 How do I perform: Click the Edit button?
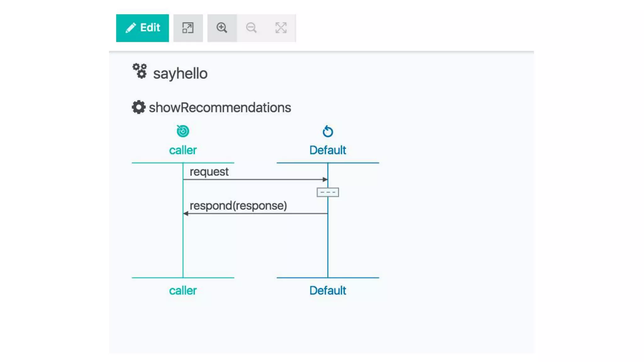(142, 28)
